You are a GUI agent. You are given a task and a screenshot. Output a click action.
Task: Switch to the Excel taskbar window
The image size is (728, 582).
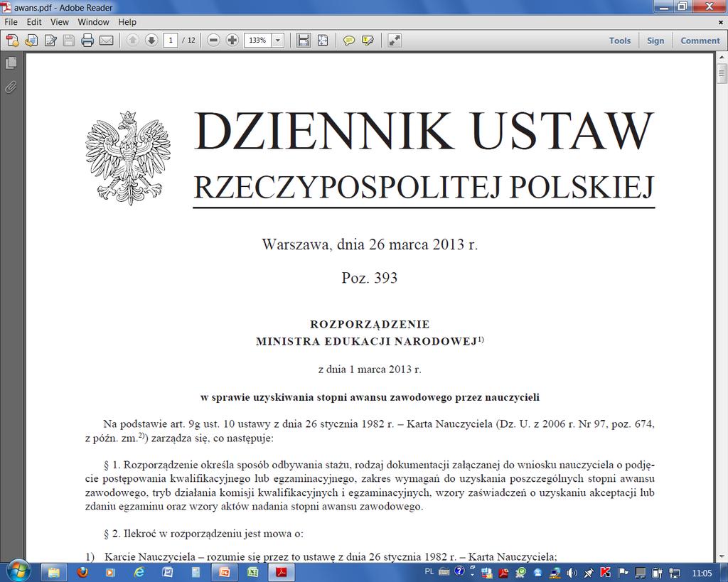click(252, 572)
